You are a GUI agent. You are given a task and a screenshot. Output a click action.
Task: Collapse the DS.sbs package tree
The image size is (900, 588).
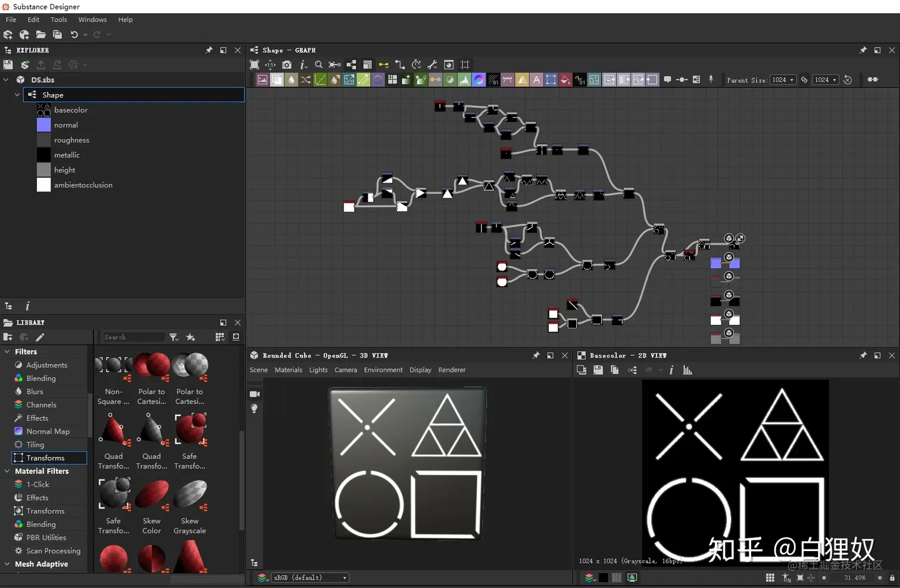point(7,80)
